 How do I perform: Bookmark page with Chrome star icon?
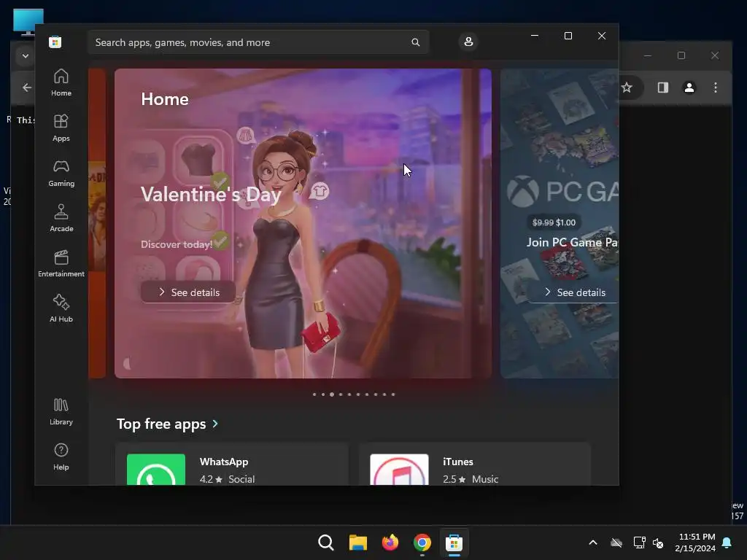pos(627,87)
